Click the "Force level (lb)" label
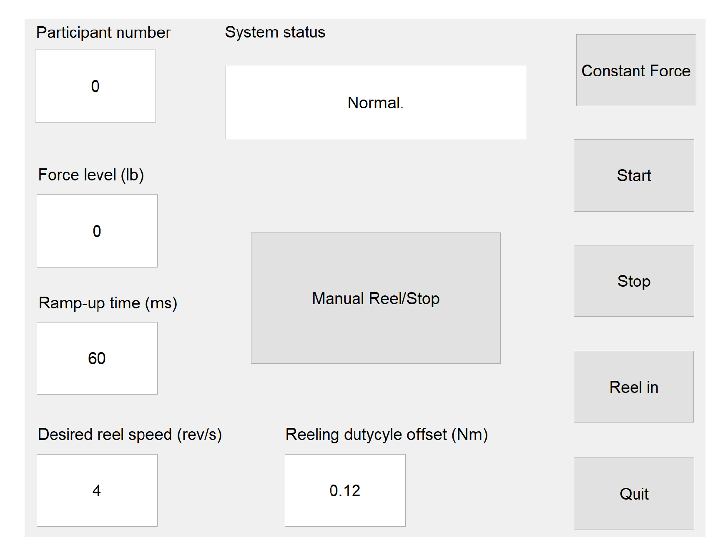Viewport: 728px width, 560px height. coord(91,175)
